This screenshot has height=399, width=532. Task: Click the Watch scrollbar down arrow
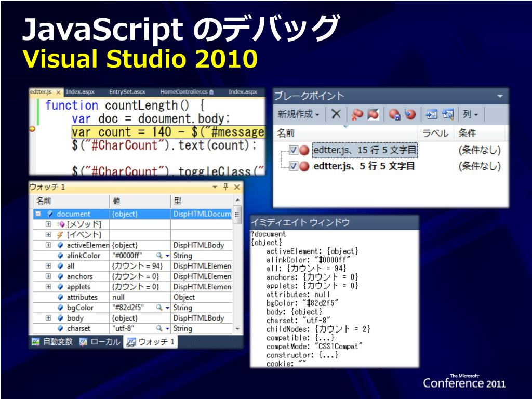click(237, 329)
